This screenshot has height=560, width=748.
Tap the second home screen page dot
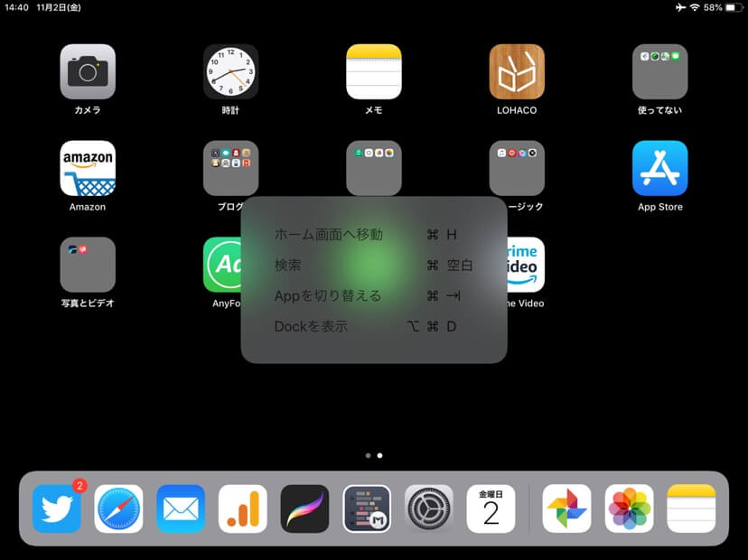click(x=379, y=455)
